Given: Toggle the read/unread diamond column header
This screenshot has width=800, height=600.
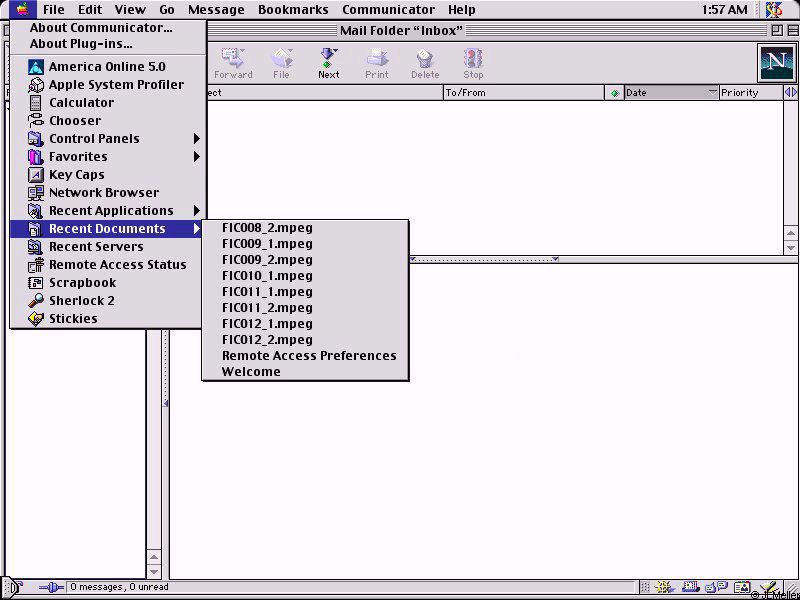Looking at the screenshot, I should tap(614, 93).
